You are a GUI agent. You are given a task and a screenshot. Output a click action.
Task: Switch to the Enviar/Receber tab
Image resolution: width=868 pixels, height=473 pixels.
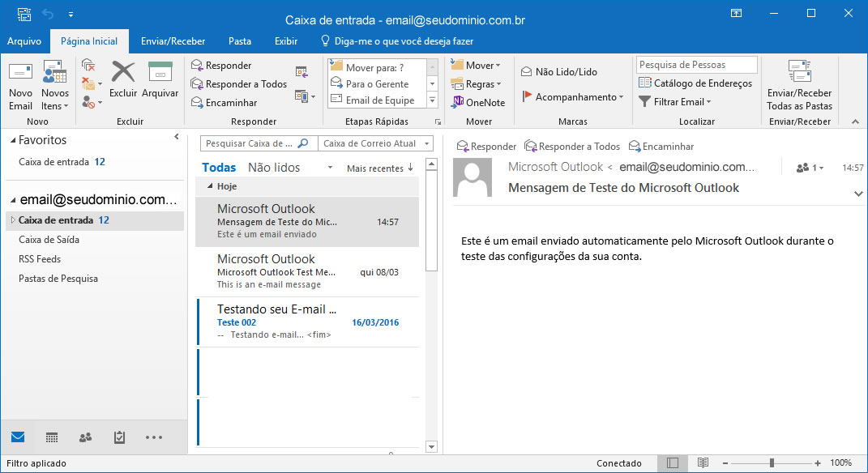point(173,41)
